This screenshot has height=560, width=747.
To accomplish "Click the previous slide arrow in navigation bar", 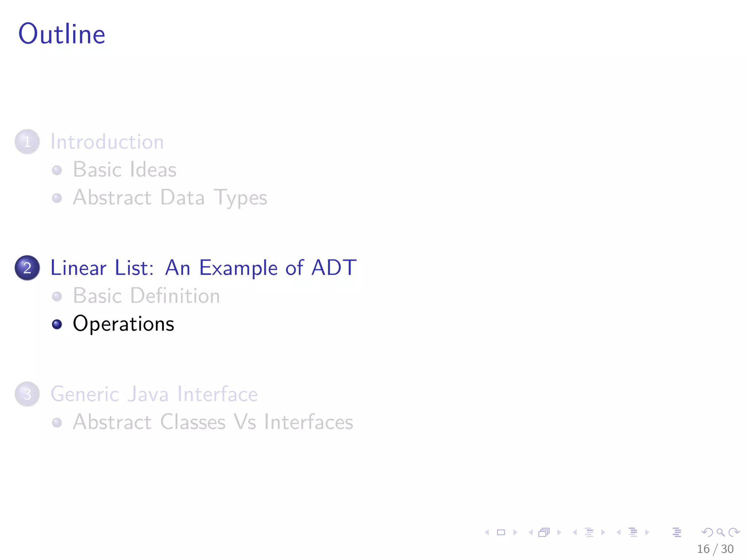I will [x=487, y=532].
